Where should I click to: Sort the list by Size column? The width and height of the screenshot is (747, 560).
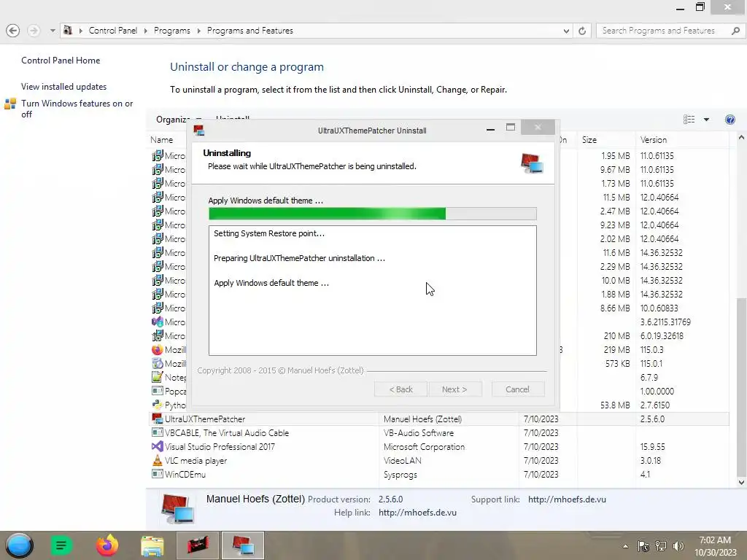tap(589, 139)
